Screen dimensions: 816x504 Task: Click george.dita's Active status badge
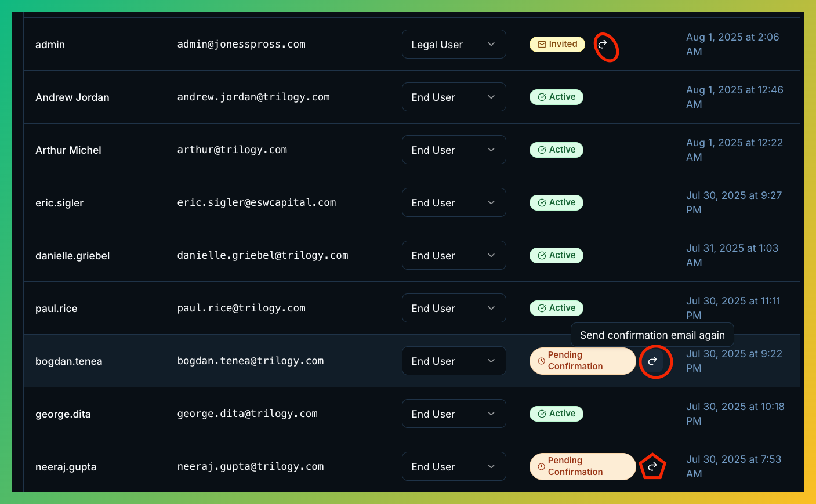[x=556, y=414]
